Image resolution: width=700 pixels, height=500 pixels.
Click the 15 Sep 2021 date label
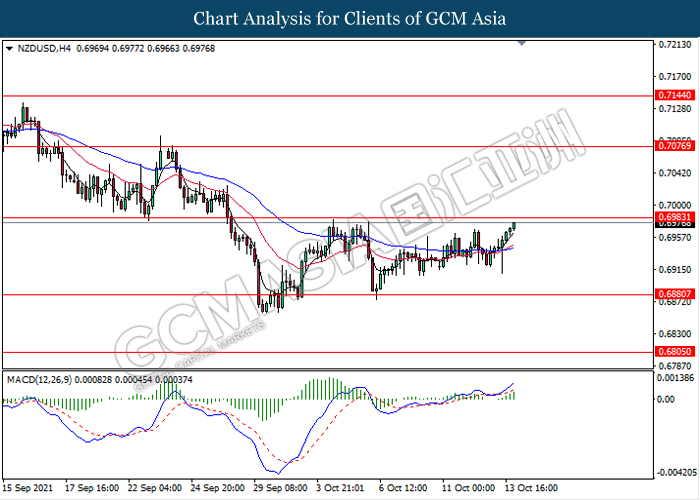[x=28, y=488]
